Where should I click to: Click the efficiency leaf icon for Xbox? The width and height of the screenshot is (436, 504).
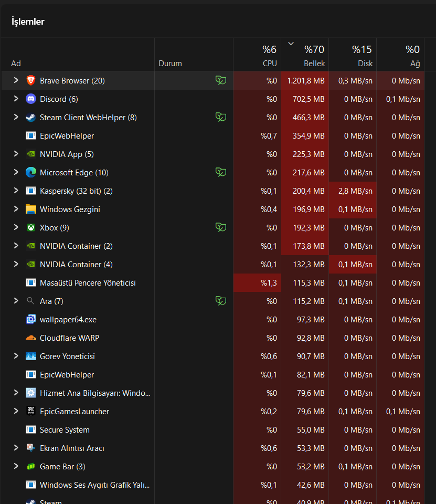pos(221,227)
